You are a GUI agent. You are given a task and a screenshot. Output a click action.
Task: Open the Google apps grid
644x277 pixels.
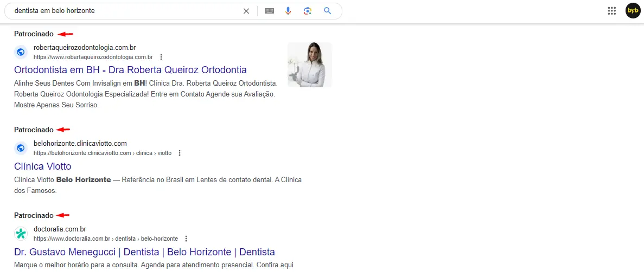(x=612, y=11)
